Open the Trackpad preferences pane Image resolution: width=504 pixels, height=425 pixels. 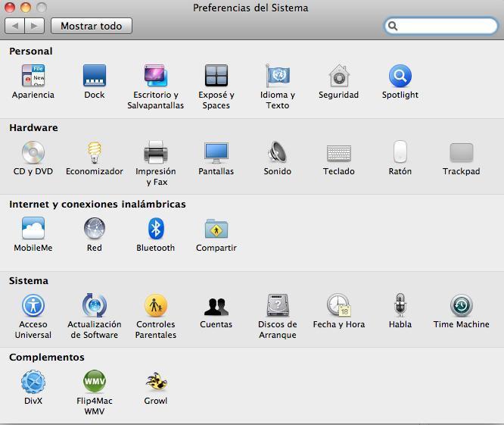[461, 153]
